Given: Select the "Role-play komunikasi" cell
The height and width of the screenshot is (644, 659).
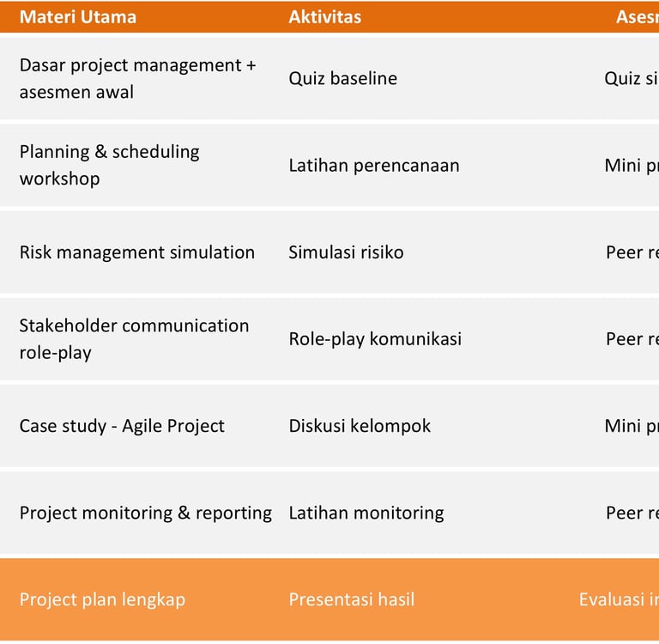Looking at the screenshot, I should coord(375,339).
